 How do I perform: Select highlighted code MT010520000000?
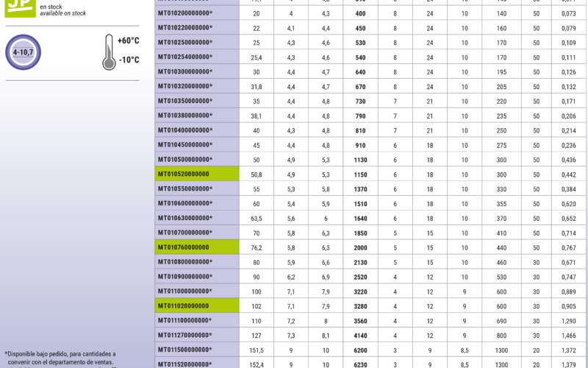pos(183,174)
